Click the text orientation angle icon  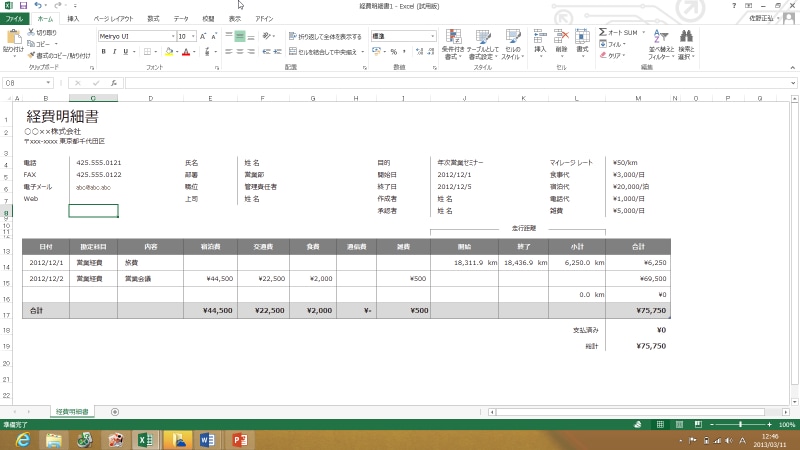[266, 36]
